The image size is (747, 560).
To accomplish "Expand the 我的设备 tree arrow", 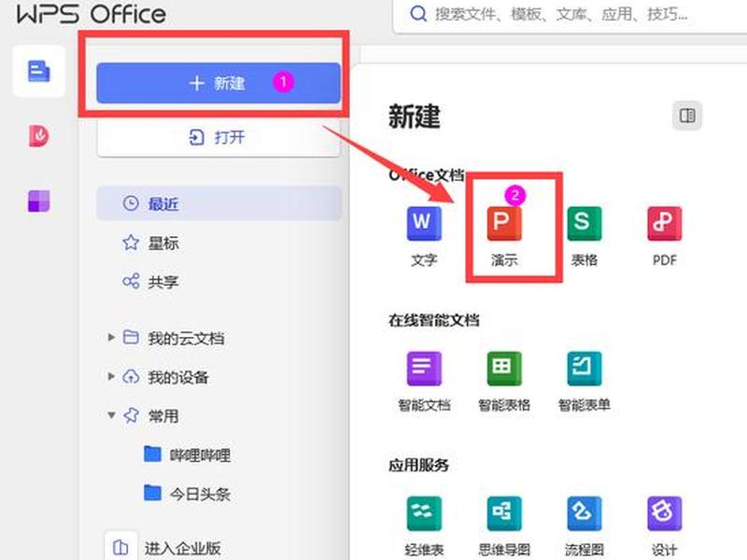I will (x=111, y=377).
